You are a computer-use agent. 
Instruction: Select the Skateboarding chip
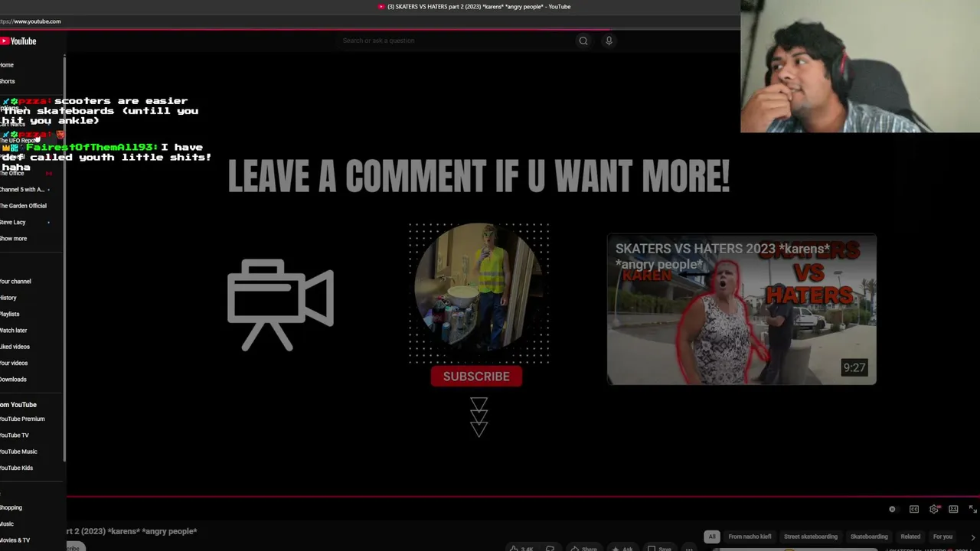pos(869,536)
